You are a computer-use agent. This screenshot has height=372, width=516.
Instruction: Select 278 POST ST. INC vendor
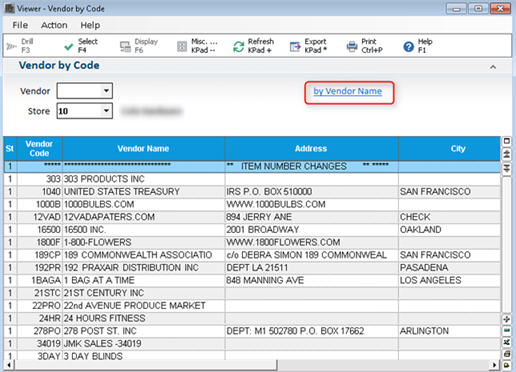click(100, 331)
